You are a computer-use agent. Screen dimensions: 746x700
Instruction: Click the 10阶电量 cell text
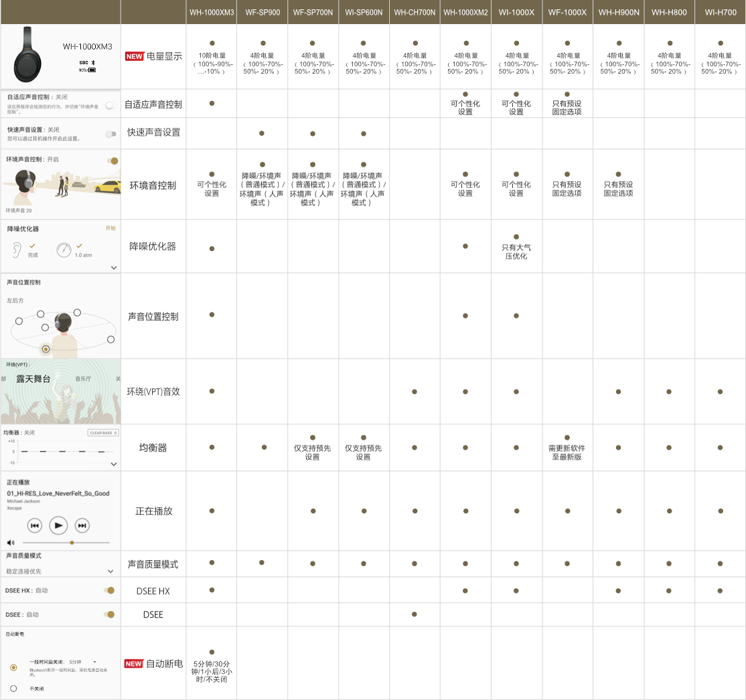[x=212, y=56]
